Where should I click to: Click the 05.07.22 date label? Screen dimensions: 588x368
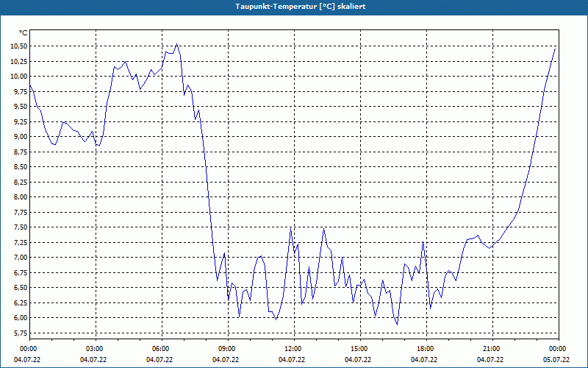coord(556,360)
